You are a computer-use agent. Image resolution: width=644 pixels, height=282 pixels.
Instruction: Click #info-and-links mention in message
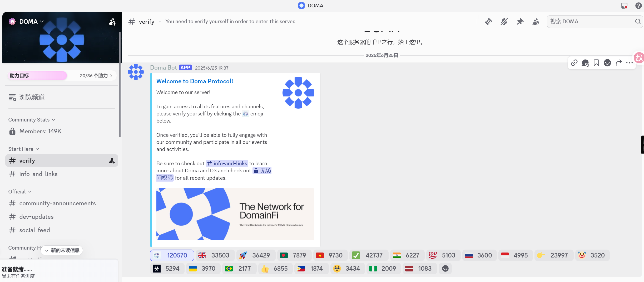227,163
